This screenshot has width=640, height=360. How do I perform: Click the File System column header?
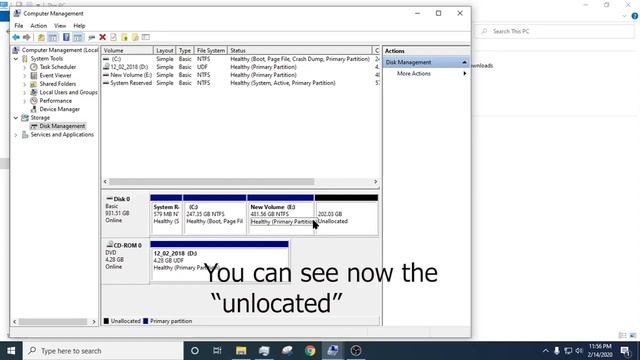click(211, 50)
